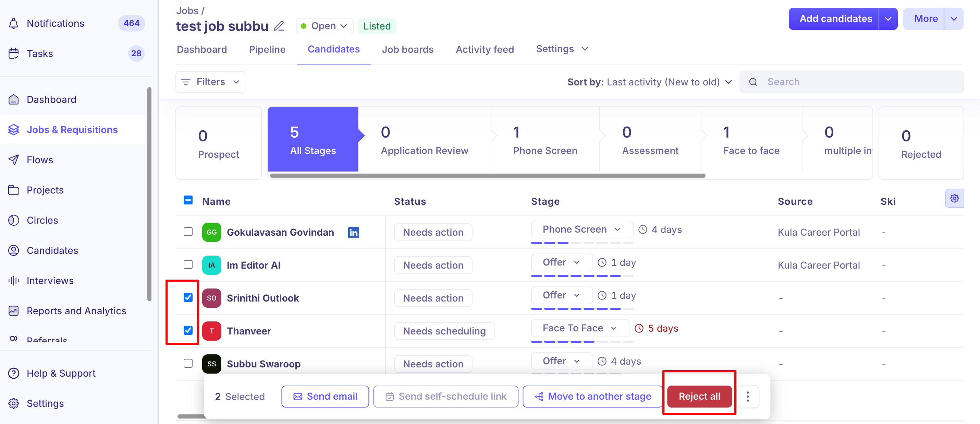The width and height of the screenshot is (980, 424).
Task: Open Offer stage dropdown for Im Editor AI
Action: click(x=562, y=262)
